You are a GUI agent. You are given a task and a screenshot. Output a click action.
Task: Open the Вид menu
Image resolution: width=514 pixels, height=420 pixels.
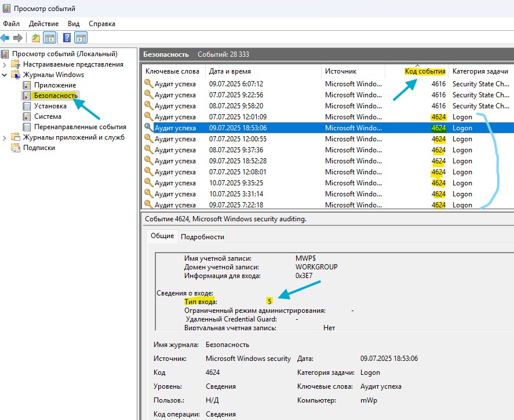[x=74, y=24]
